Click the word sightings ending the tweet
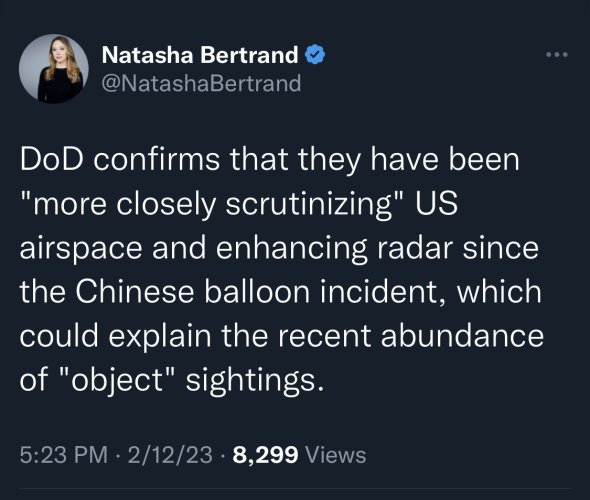 click(x=255, y=381)
